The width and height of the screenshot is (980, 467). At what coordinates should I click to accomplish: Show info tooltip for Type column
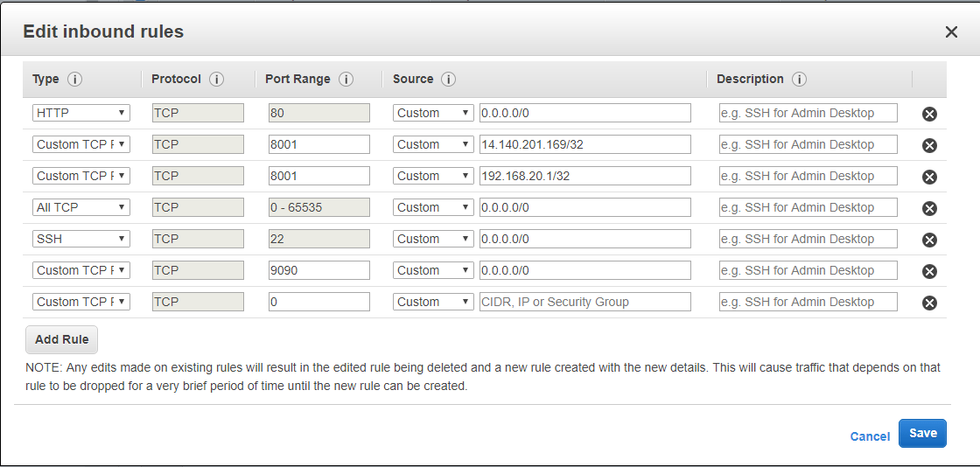point(74,80)
